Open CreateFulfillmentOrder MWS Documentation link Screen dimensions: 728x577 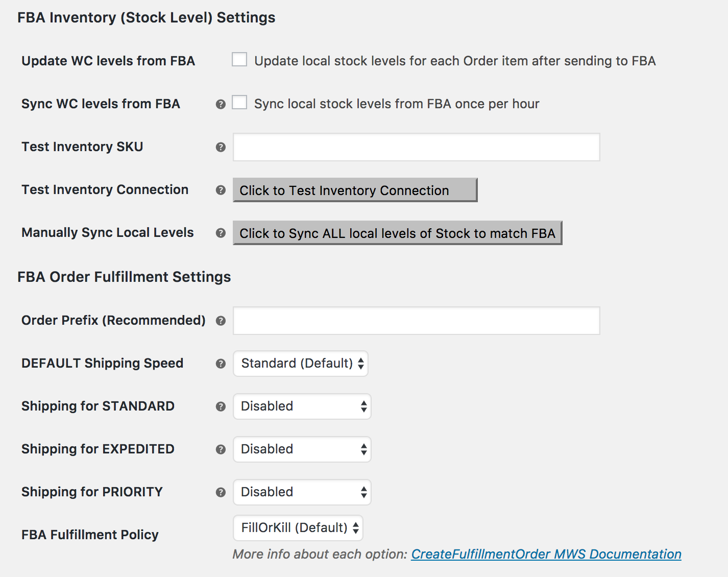tap(546, 555)
